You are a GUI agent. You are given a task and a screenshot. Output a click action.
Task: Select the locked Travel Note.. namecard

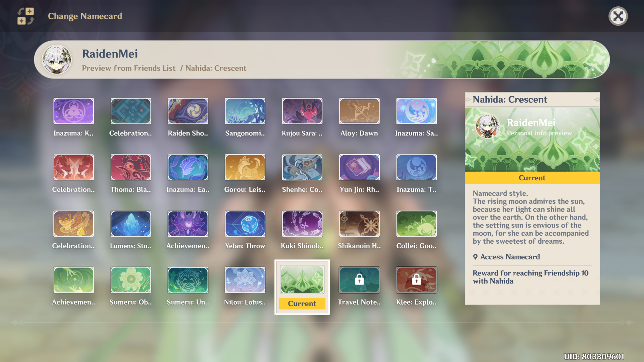click(x=359, y=280)
